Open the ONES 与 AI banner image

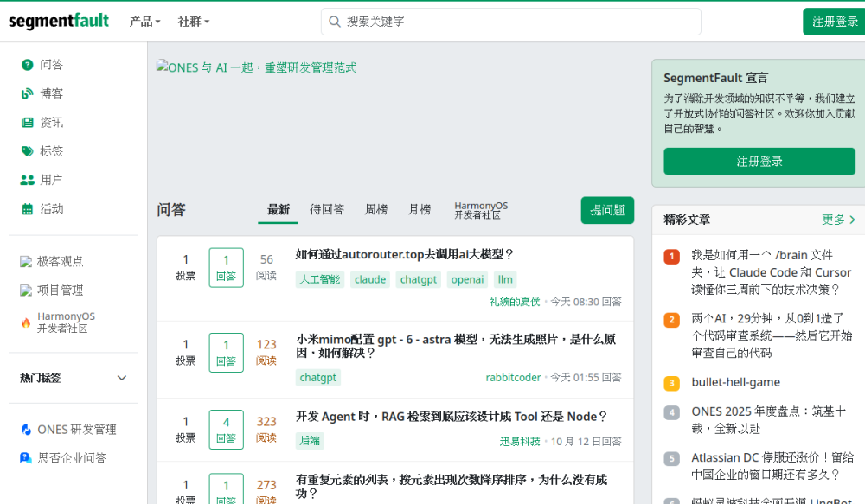pos(257,67)
